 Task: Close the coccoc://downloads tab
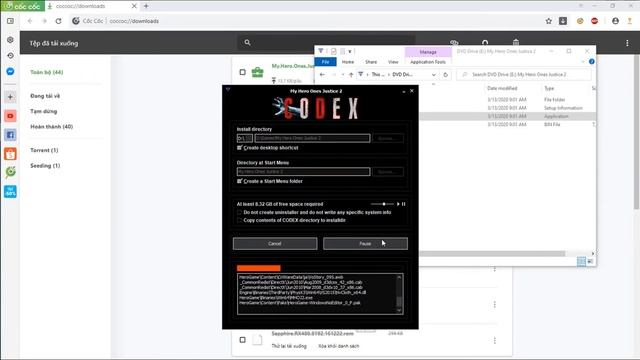tap(134, 6)
